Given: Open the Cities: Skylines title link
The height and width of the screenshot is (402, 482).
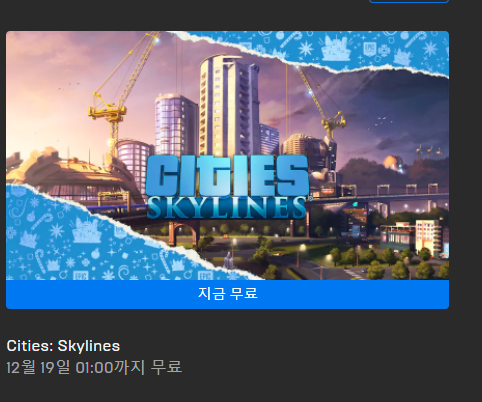Looking at the screenshot, I should [x=63, y=346].
